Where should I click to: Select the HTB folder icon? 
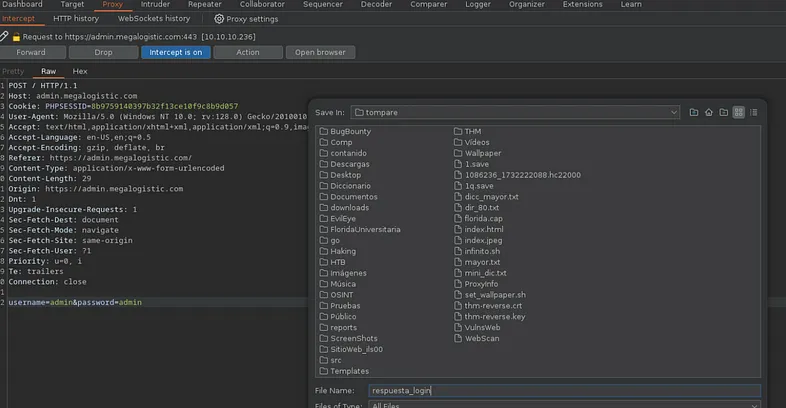(324, 262)
